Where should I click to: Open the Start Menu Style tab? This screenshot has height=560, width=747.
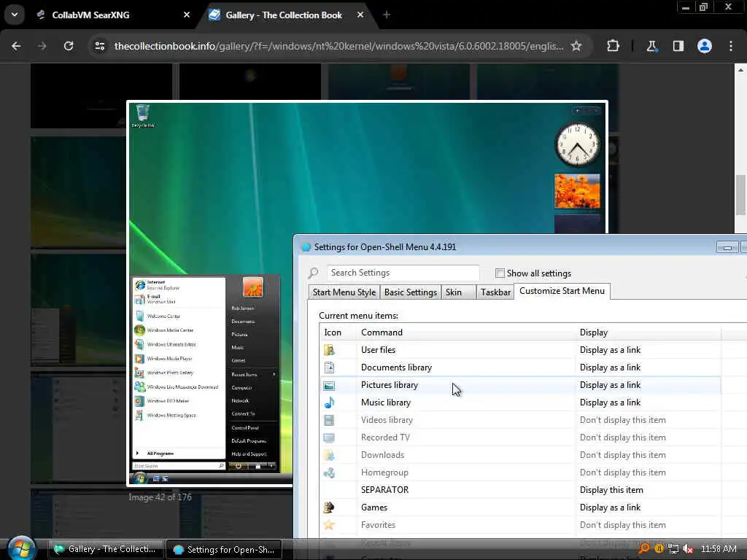pos(344,292)
